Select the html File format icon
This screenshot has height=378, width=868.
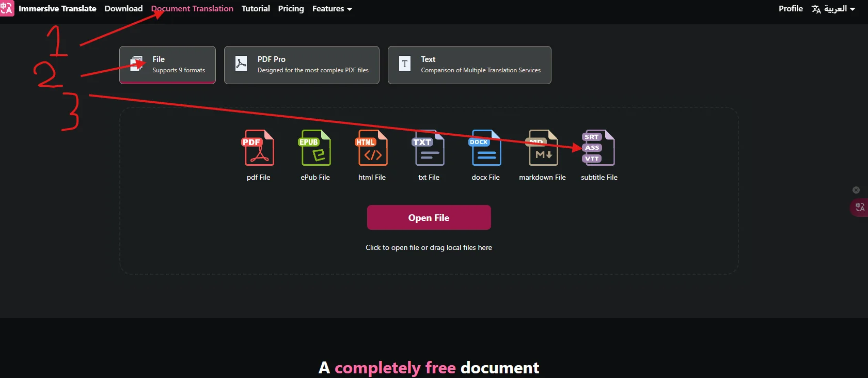[x=372, y=148]
